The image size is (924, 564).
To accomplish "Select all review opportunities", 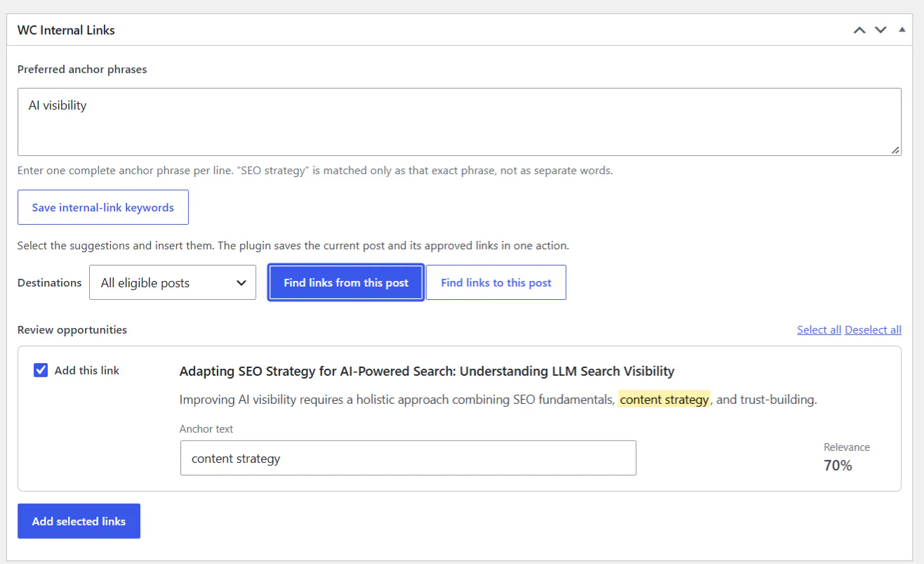I will coord(819,329).
